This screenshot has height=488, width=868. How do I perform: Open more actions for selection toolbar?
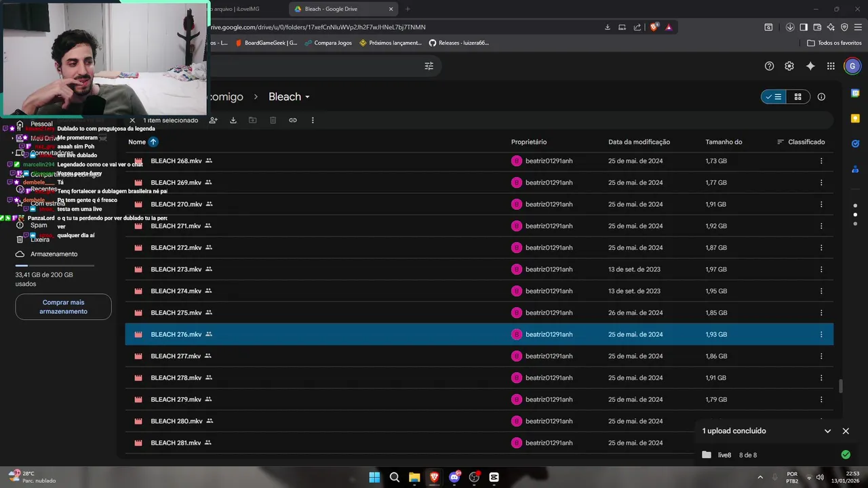(313, 120)
